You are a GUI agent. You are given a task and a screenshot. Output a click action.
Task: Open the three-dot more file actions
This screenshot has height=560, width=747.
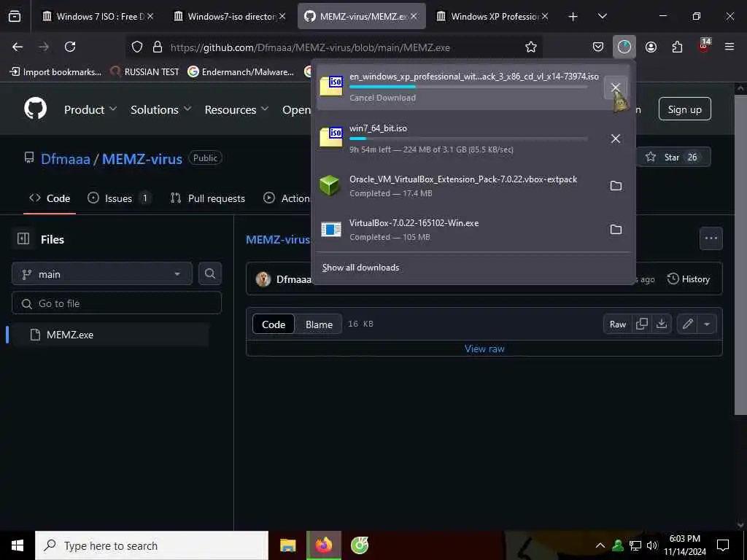pyautogui.click(x=711, y=238)
